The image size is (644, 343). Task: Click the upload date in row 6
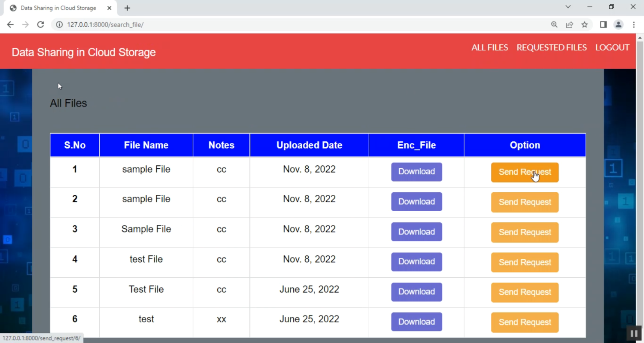point(309,319)
